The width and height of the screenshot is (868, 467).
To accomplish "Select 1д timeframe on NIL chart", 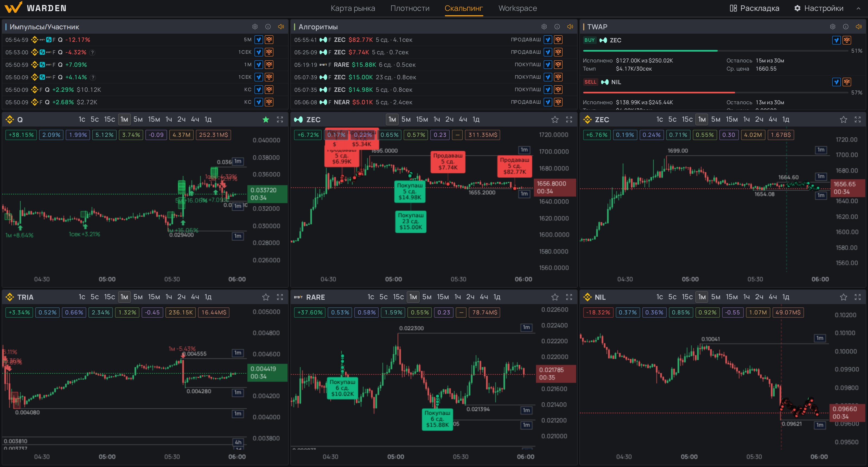I will (x=786, y=297).
